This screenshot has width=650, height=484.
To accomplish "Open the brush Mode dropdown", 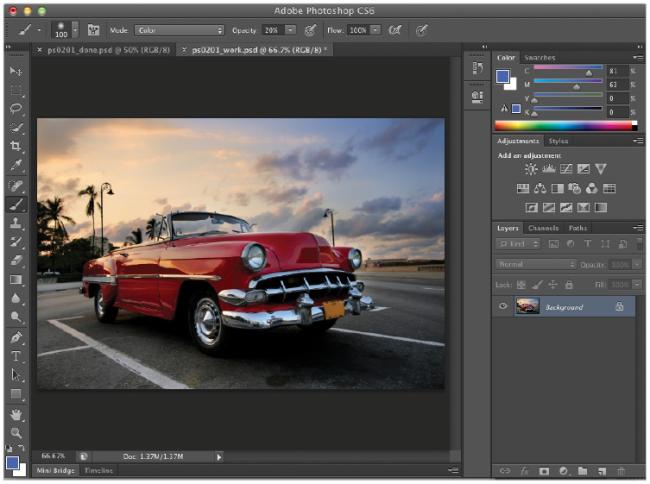I will [x=179, y=30].
